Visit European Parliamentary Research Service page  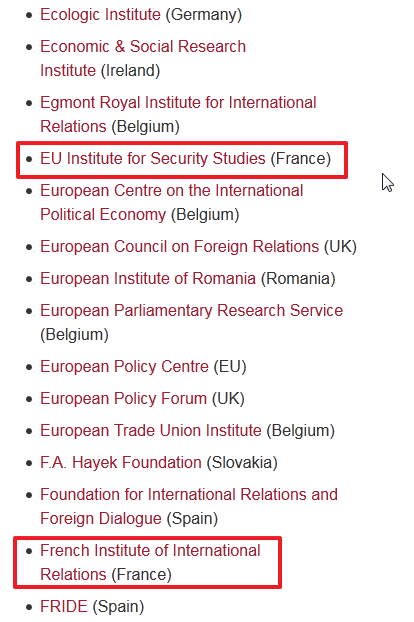coord(192,311)
